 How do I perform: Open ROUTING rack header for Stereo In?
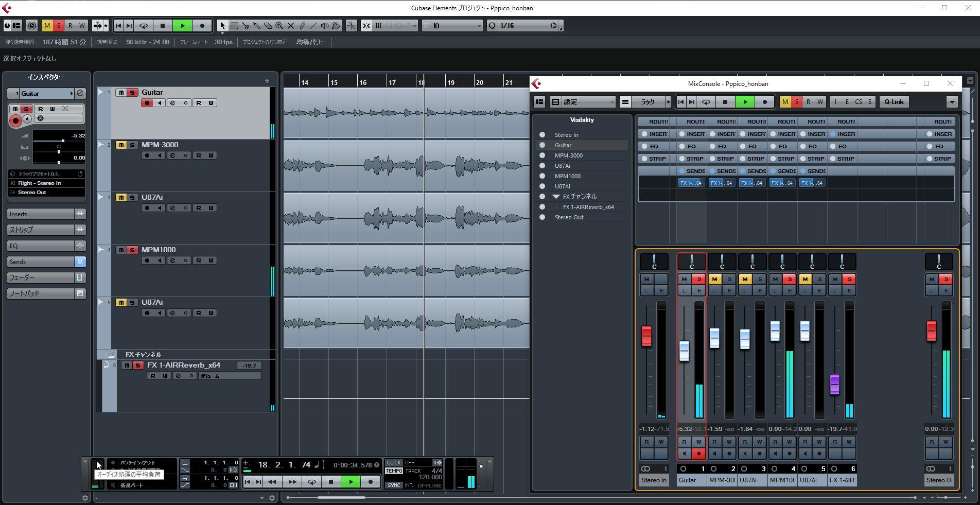pos(654,122)
